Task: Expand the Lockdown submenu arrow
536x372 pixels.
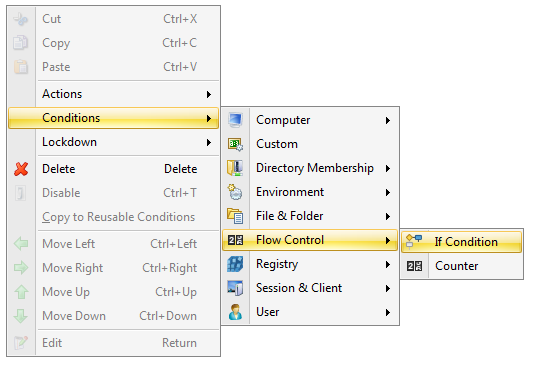Action: [209, 142]
